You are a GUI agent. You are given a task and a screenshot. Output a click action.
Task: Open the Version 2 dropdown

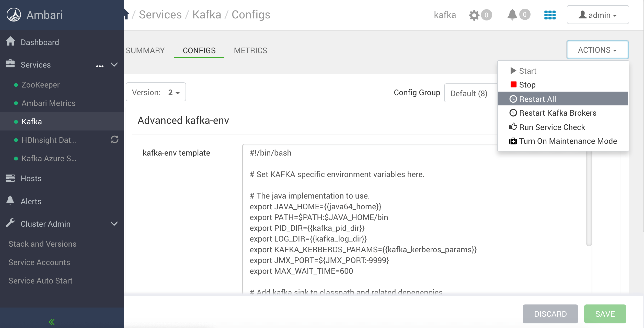click(x=156, y=92)
